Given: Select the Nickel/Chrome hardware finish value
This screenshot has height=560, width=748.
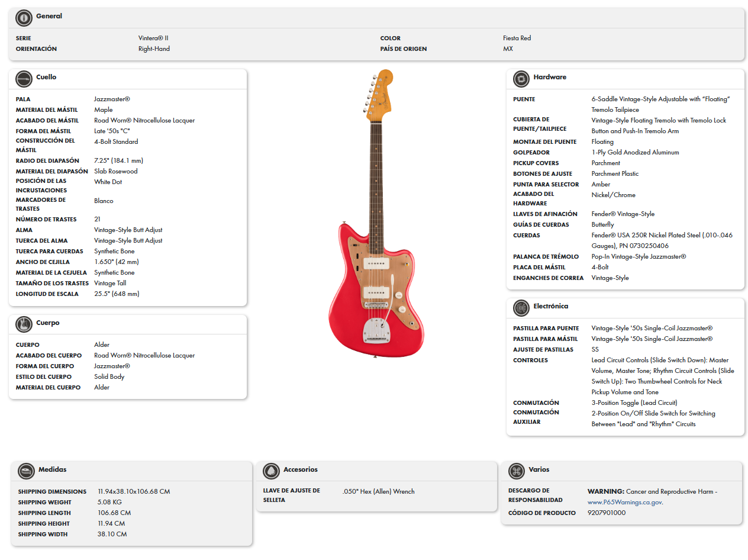Looking at the screenshot, I should point(614,195).
